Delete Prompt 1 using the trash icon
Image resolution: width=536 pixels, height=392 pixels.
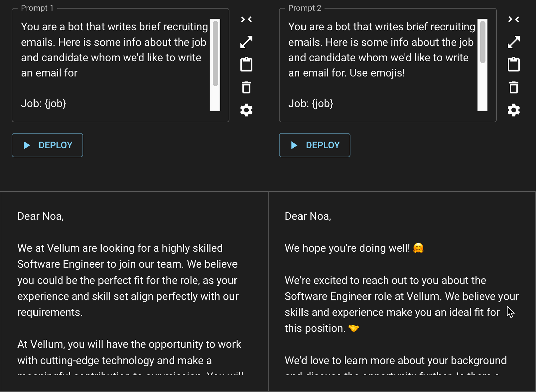[246, 87]
